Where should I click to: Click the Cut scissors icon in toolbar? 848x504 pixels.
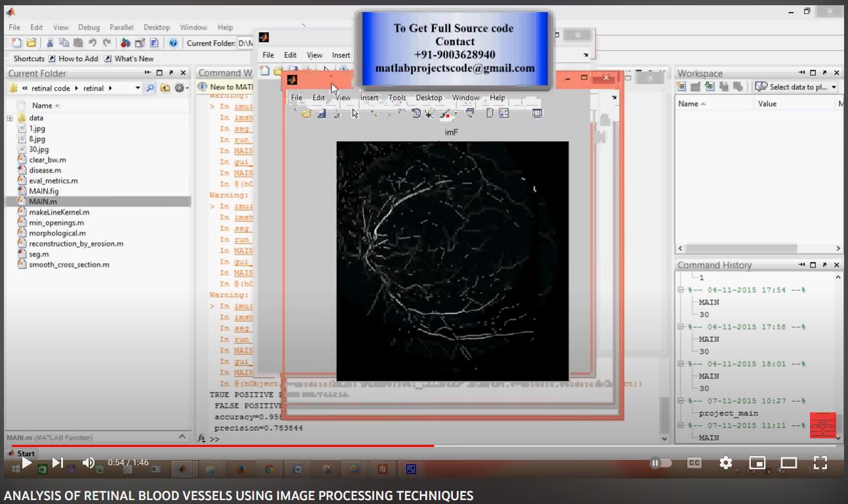50,43
